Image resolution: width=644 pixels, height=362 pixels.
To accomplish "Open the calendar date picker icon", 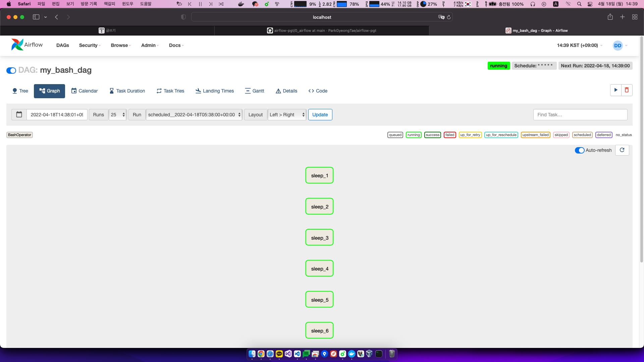I will click(x=19, y=115).
